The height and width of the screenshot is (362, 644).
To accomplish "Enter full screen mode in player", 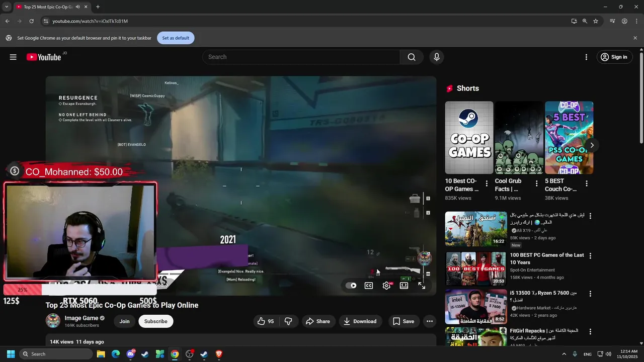I will 422,286.
